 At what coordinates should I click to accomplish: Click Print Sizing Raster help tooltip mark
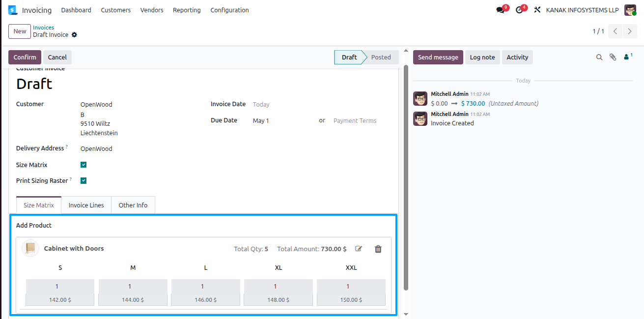point(71,179)
